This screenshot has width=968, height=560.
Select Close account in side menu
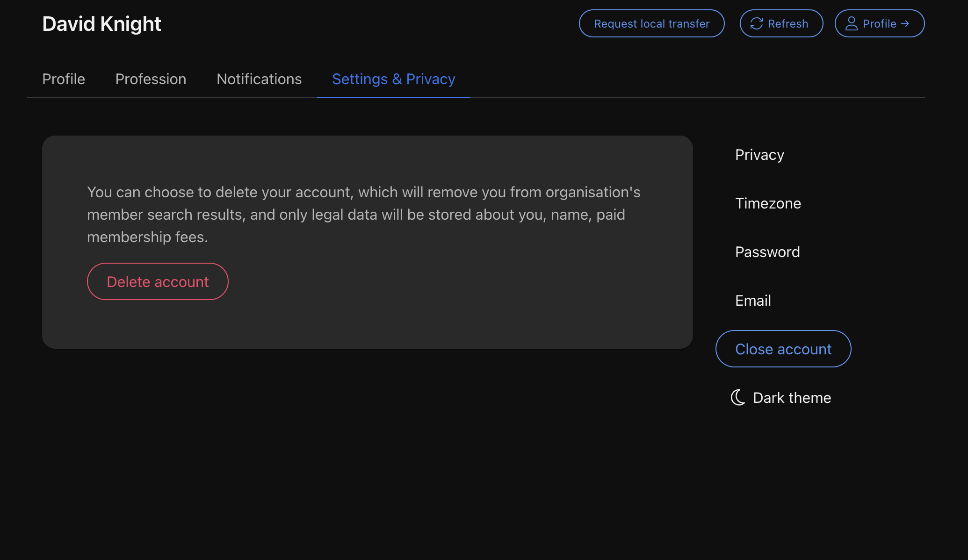click(x=783, y=349)
